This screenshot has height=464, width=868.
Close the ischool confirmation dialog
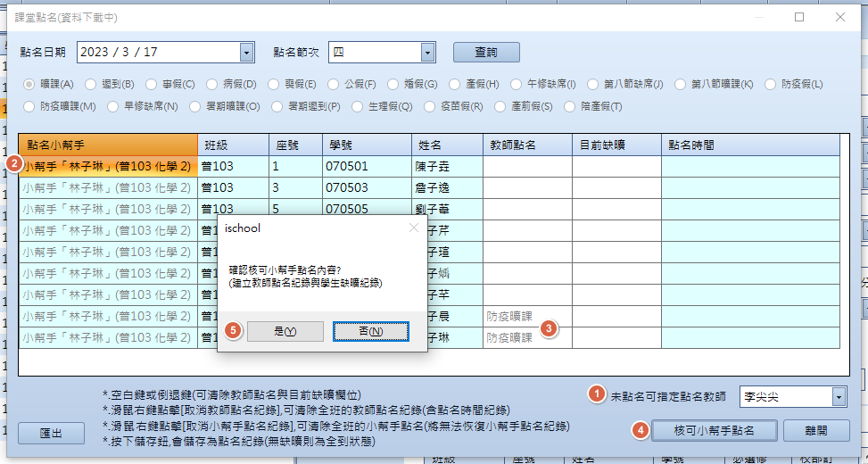pyautogui.click(x=413, y=228)
